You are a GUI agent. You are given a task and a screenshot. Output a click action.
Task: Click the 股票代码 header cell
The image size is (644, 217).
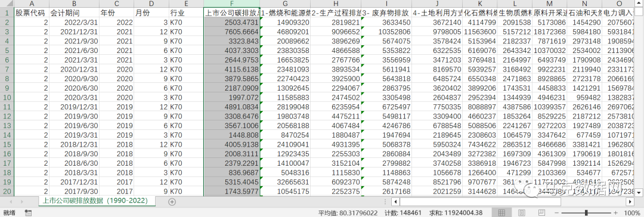click(x=32, y=13)
